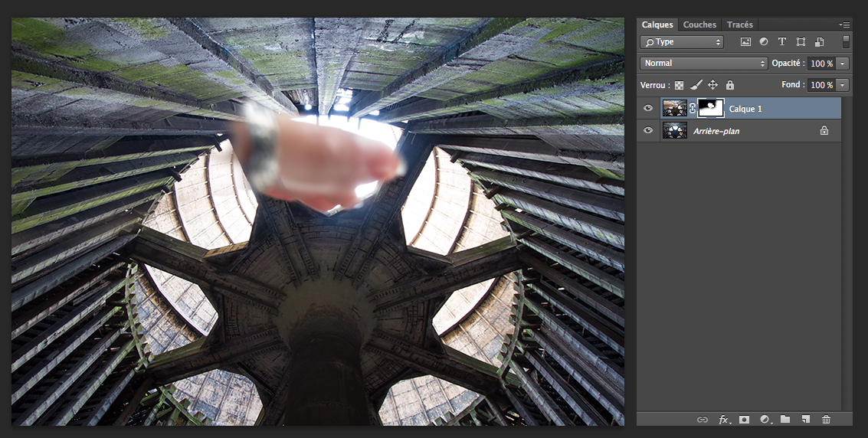Filter layers by text layers icon
Image resolution: width=868 pixels, height=438 pixels.
(x=782, y=42)
